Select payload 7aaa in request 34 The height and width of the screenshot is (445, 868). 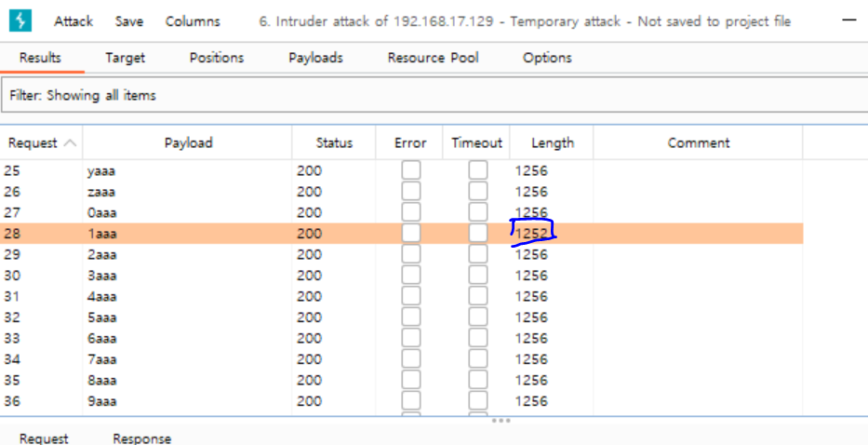pyautogui.click(x=101, y=359)
